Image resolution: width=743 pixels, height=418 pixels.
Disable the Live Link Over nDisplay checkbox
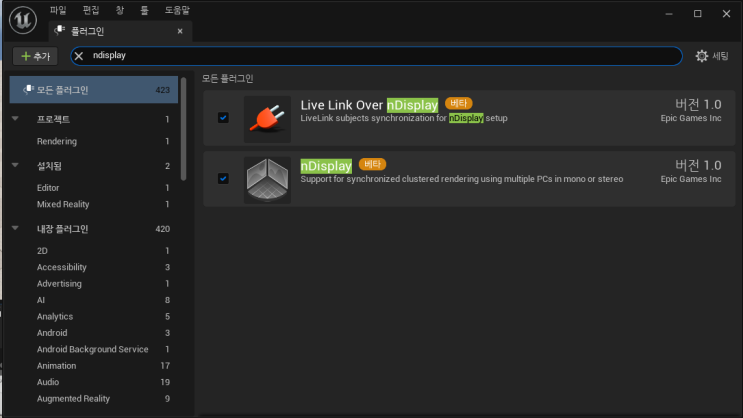(223, 118)
